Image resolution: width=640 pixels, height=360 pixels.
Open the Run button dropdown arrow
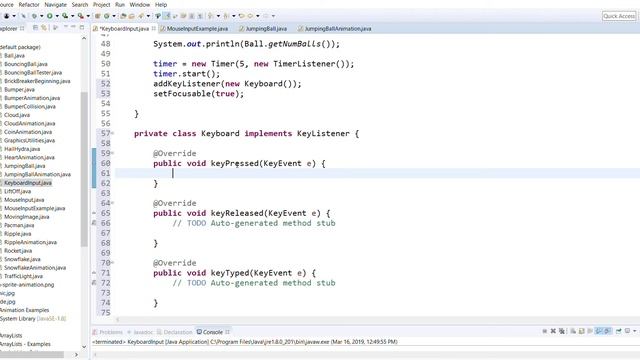pyautogui.click(x=57, y=16)
